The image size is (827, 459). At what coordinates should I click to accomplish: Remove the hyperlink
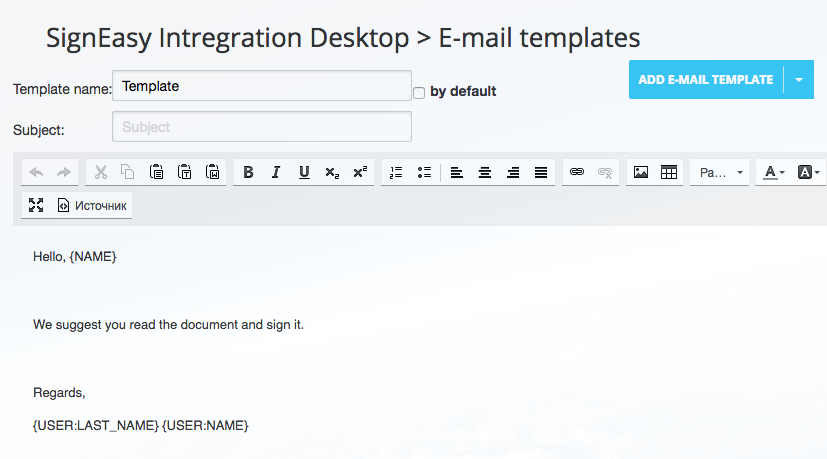click(605, 173)
